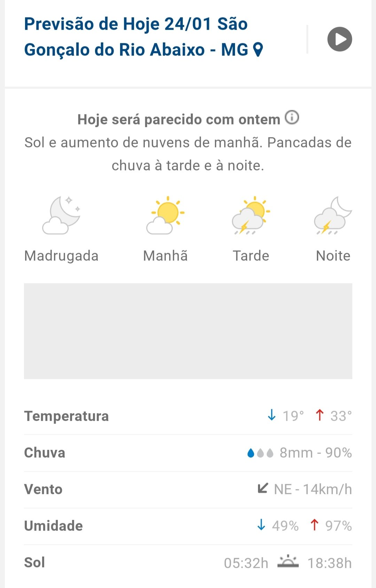The width and height of the screenshot is (376, 588).
Task: Click the gray ad placeholder area
Action: tap(188, 331)
